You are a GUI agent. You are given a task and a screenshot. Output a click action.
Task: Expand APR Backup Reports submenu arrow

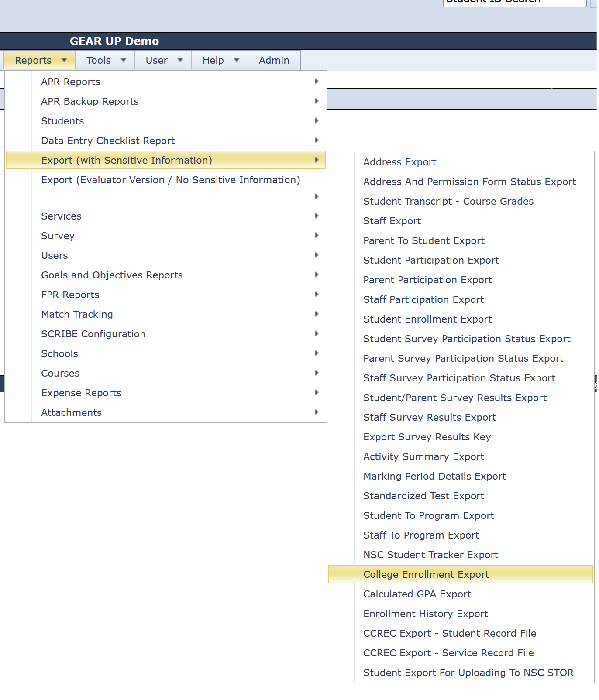click(x=317, y=101)
